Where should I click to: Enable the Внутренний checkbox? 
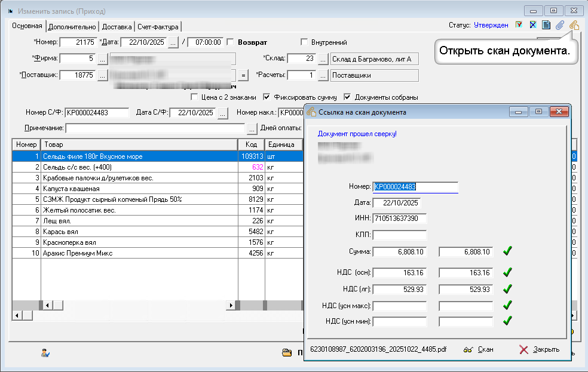tap(304, 42)
